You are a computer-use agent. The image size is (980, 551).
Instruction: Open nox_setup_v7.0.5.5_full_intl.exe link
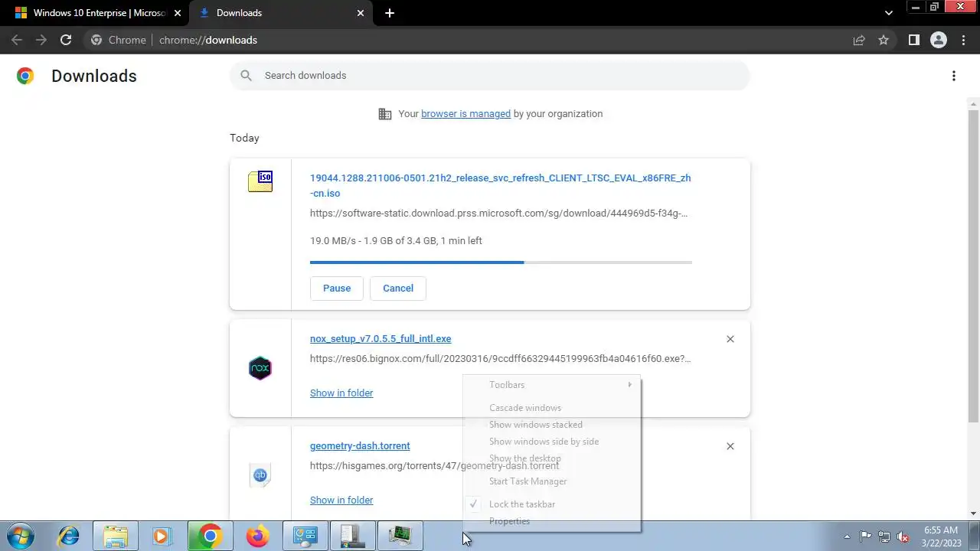(381, 339)
